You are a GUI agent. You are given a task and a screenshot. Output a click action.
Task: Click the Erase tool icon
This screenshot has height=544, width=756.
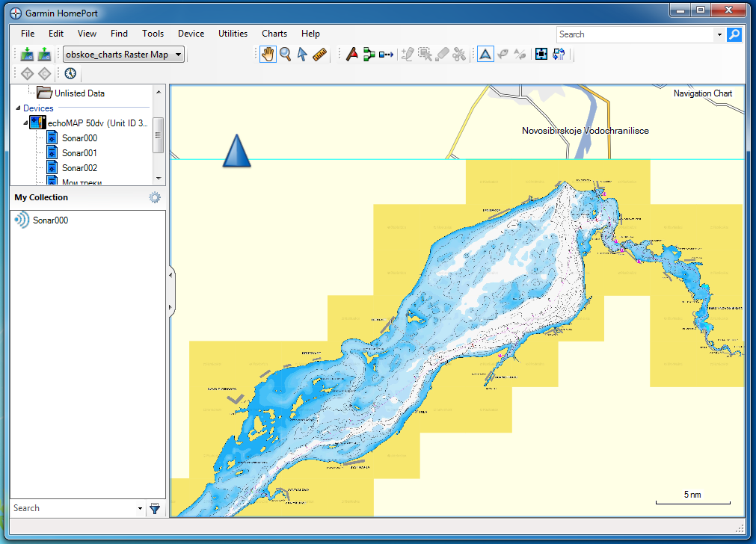pos(442,54)
